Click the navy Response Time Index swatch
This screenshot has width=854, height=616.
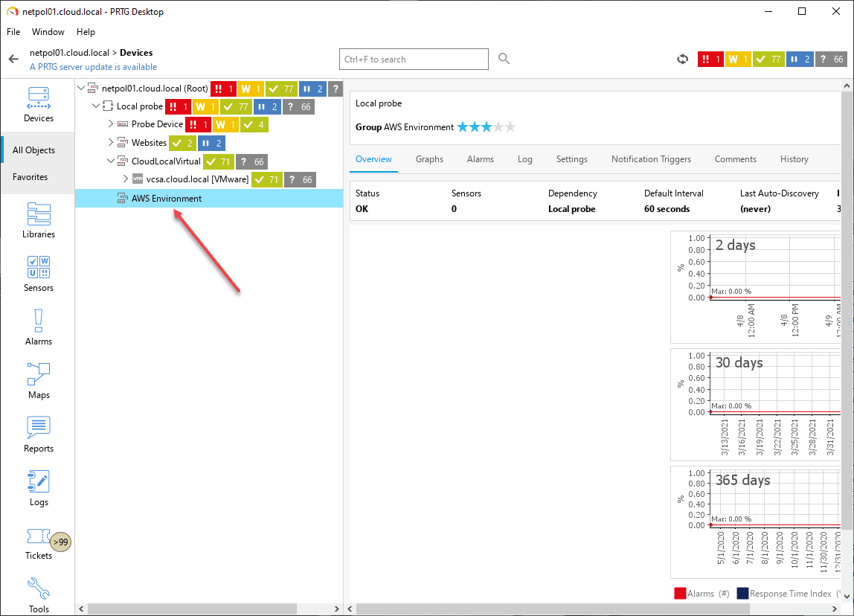(x=742, y=594)
